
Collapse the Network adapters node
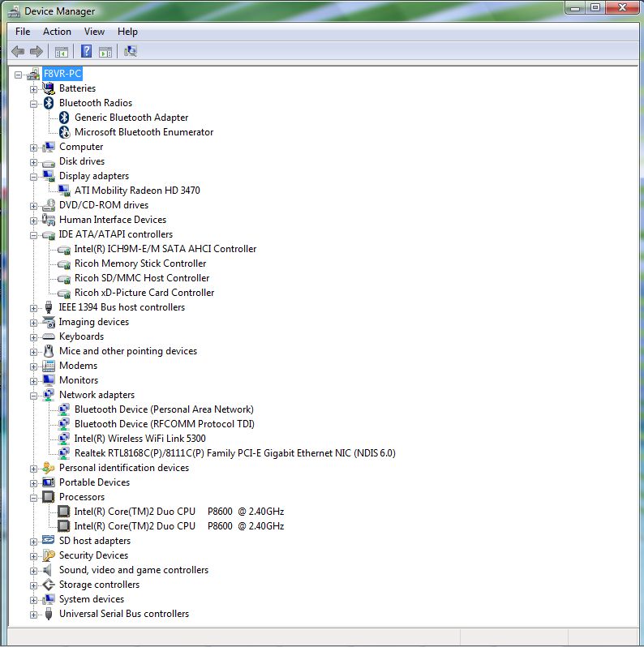(x=34, y=395)
